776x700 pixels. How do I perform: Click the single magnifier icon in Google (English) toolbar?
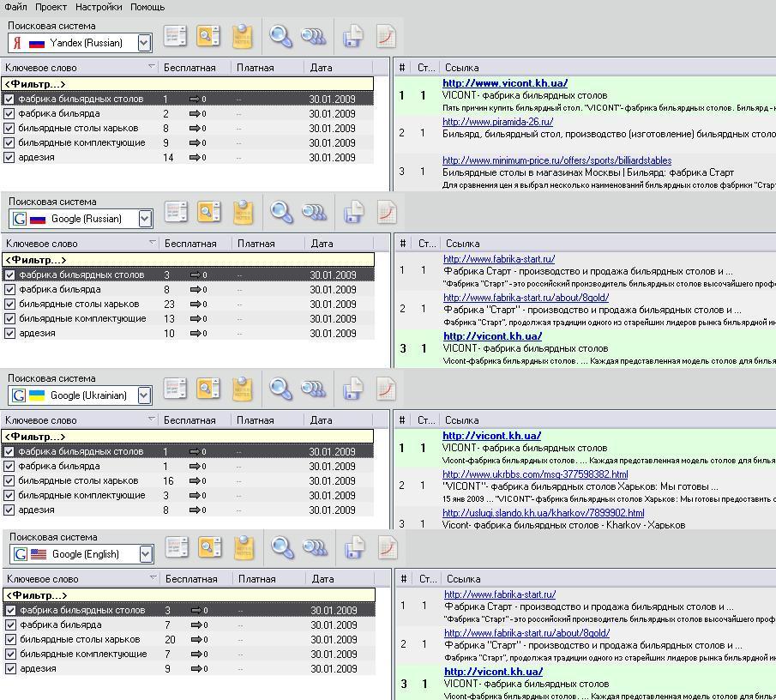(282, 547)
